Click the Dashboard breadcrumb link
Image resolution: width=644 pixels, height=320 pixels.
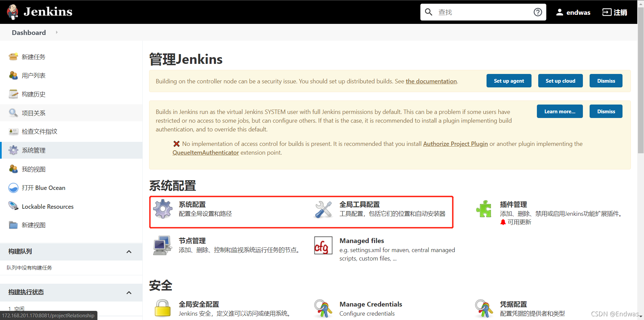29,32
